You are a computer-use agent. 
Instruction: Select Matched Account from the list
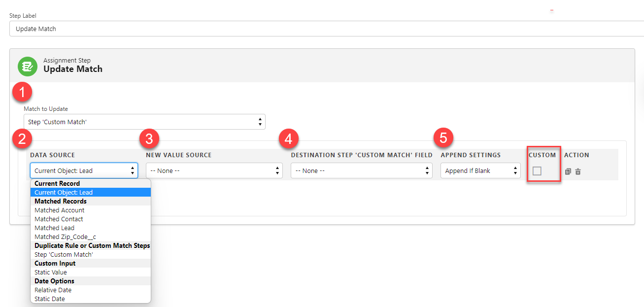60,210
